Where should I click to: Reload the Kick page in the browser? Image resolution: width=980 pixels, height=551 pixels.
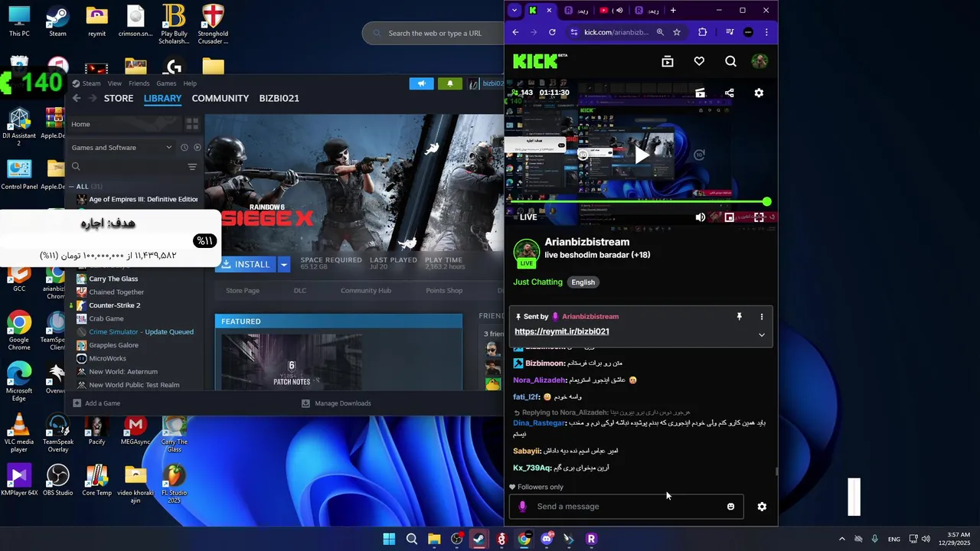[552, 32]
